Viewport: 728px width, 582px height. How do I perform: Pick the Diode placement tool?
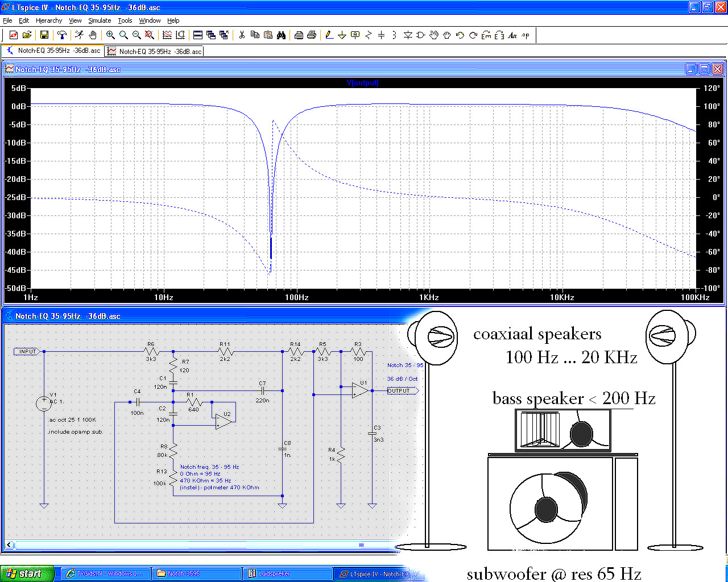pos(408,35)
